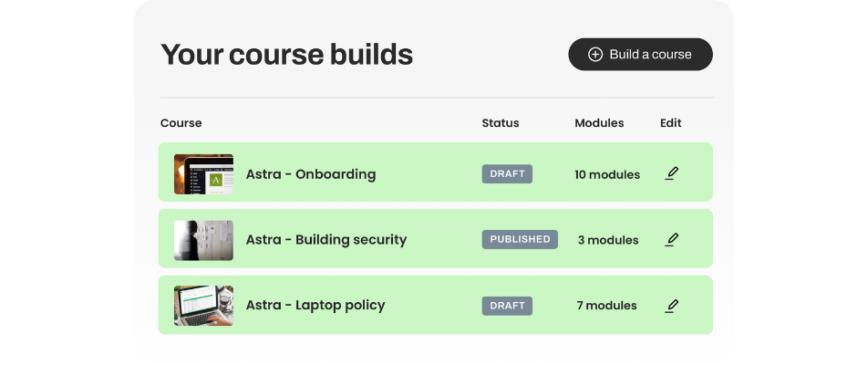This screenshot has height=365, width=868.
Task: Click the 7 modules text
Action: click(606, 305)
